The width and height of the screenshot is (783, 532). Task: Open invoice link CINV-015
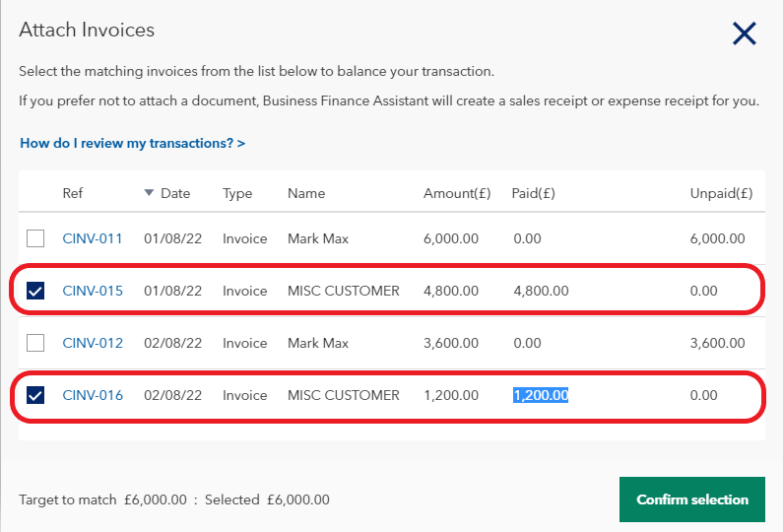93,291
